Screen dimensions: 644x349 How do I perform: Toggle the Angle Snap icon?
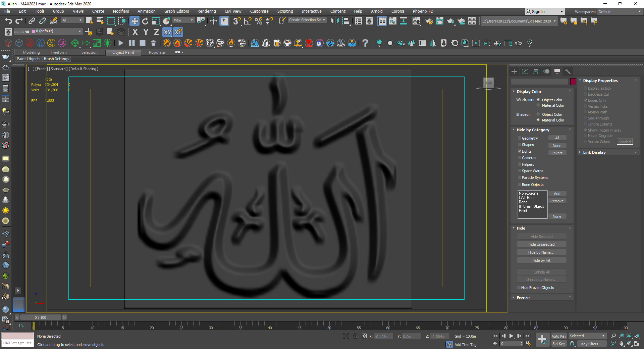[248, 21]
